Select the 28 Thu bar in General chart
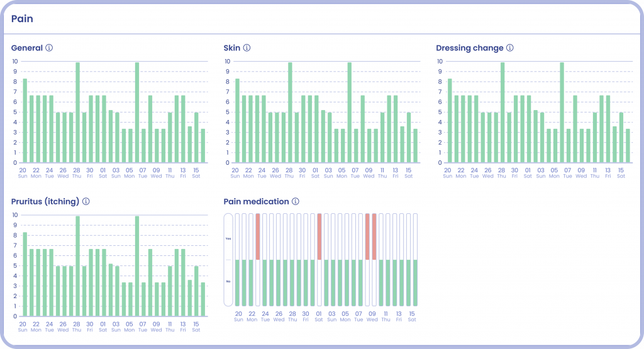 77,113
